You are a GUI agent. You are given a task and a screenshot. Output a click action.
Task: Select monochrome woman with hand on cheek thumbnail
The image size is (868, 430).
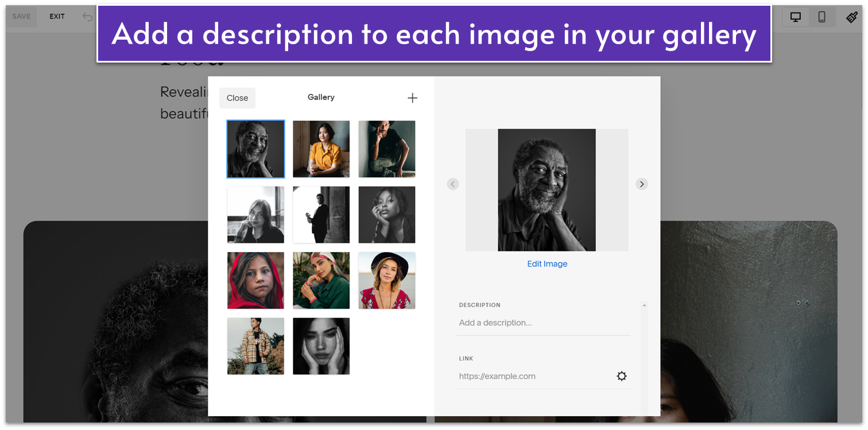tap(387, 215)
